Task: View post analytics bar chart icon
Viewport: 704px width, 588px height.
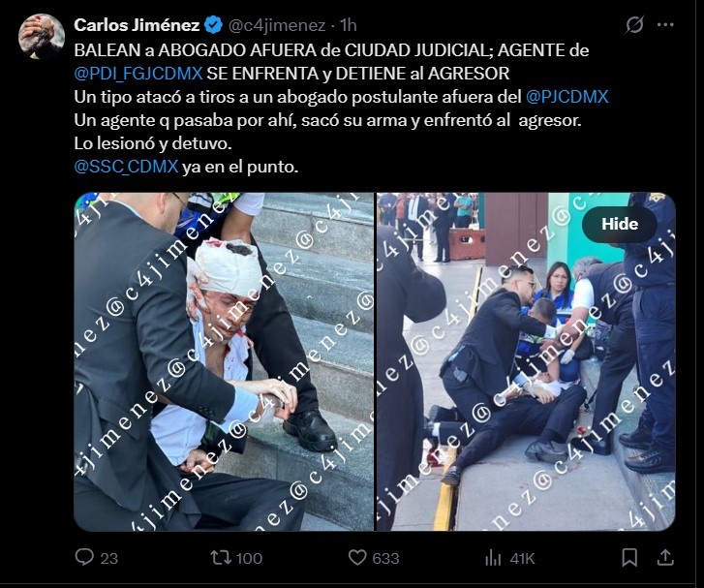Action: pos(493,558)
